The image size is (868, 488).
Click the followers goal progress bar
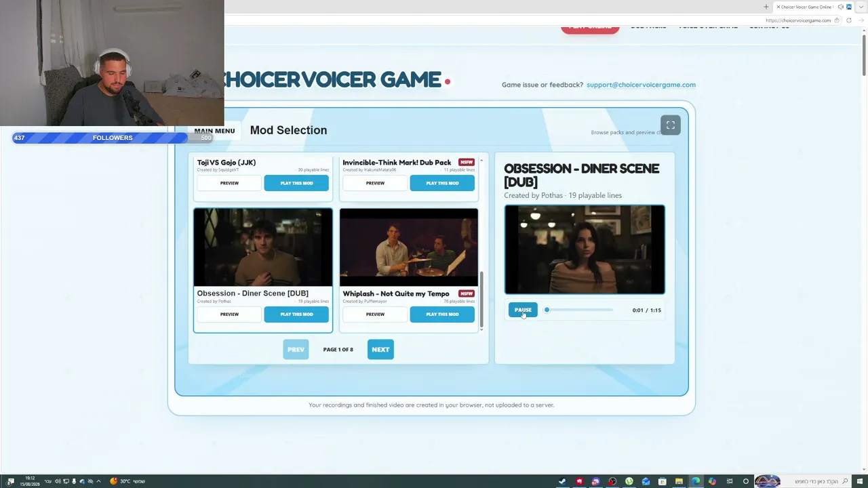pyautogui.click(x=113, y=138)
